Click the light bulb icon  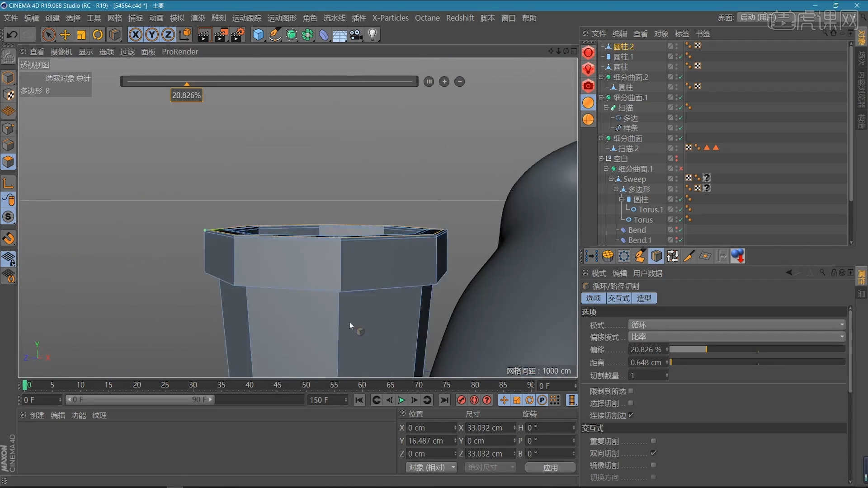coord(373,35)
